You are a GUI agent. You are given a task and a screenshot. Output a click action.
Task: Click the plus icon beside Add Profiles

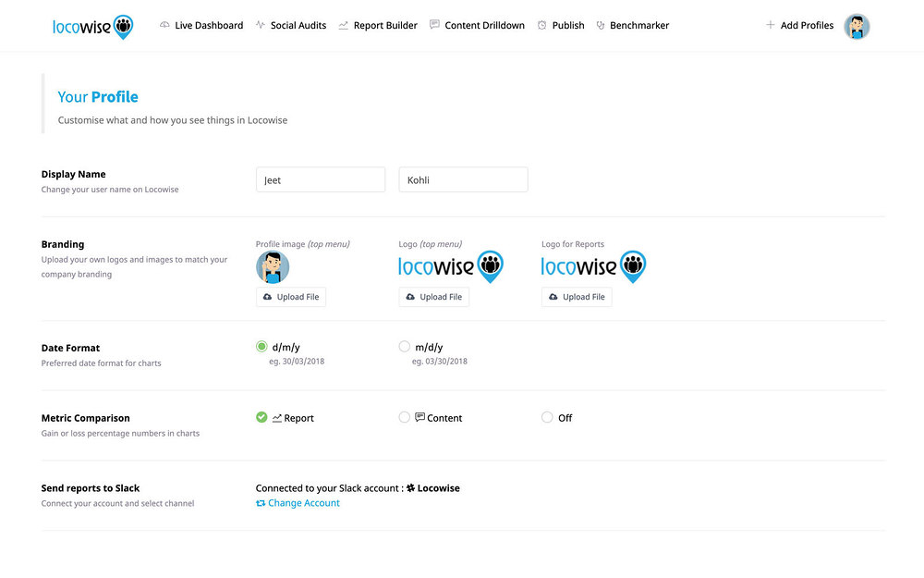pyautogui.click(x=770, y=25)
